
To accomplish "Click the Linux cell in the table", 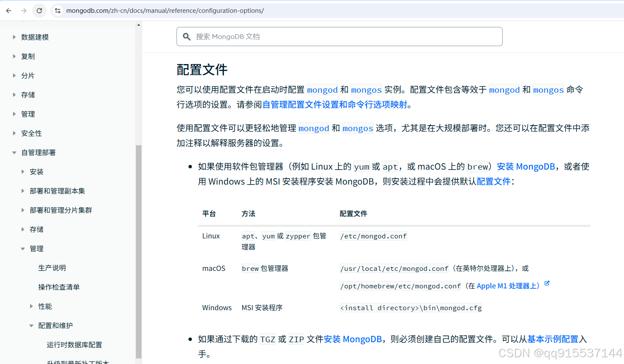I will click(x=211, y=236).
